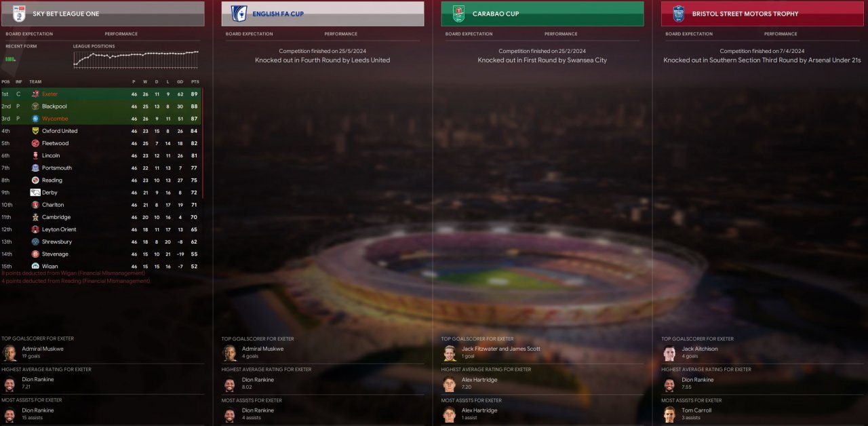
Task: Open Exeter team in league table
Action: [50, 94]
